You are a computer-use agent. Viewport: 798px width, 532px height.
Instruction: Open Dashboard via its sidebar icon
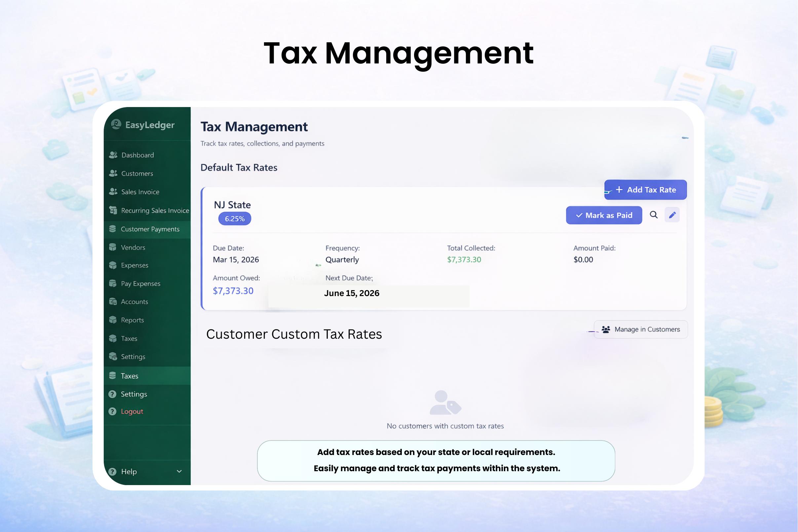113,155
